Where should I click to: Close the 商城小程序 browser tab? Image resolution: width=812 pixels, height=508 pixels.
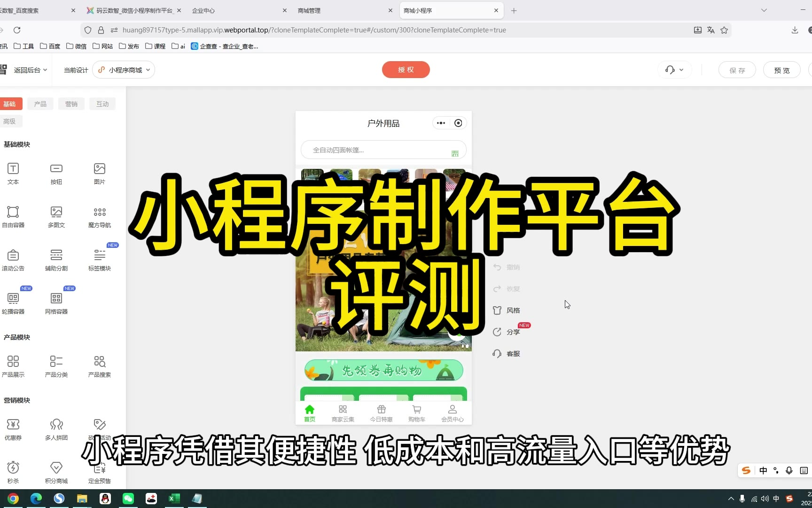pos(496,10)
